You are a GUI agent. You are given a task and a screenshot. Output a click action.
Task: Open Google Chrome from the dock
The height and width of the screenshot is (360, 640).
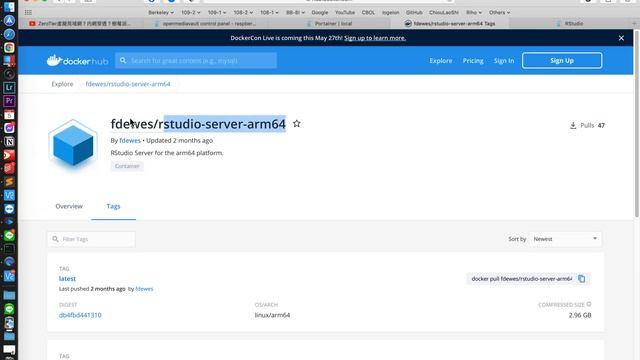(x=9, y=47)
